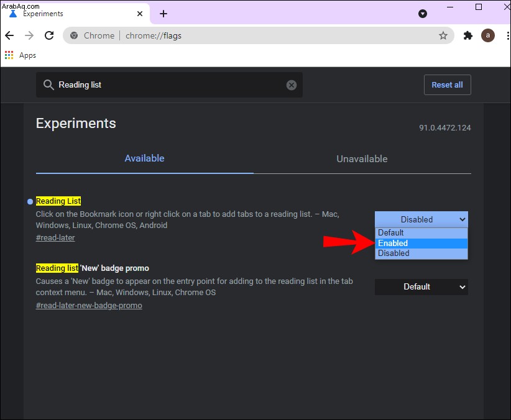Open the #read-later-new-badge-promo link
The image size is (511, 420).
coord(89,306)
